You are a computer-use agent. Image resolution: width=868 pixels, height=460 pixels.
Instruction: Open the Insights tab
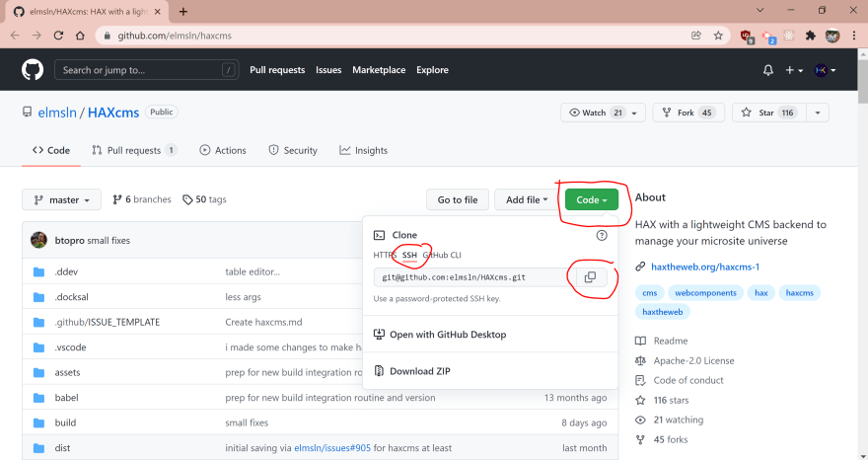(x=364, y=150)
